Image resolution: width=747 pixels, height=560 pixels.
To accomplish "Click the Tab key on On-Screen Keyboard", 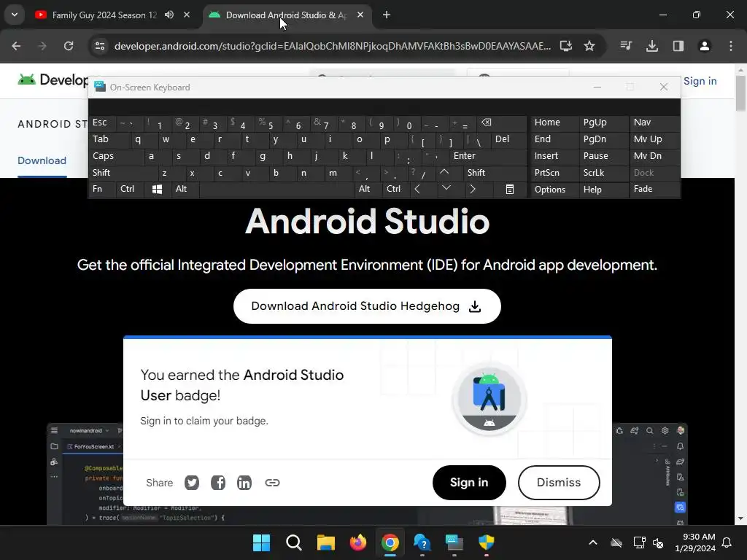I will coord(109,139).
